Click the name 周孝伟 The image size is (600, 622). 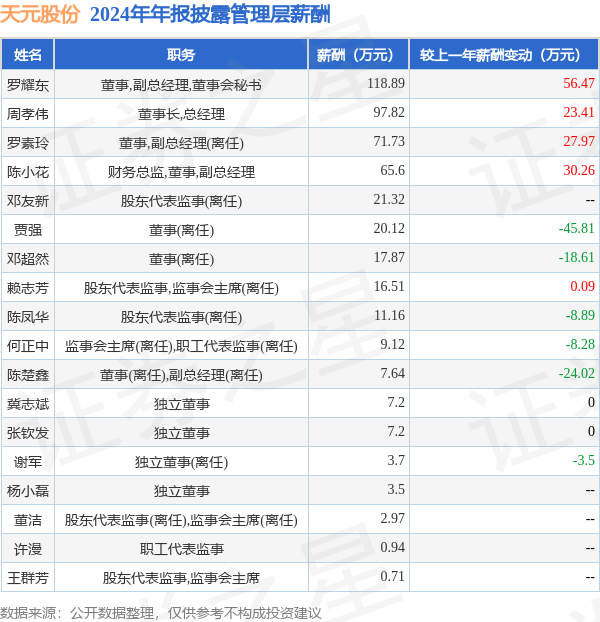28,114
